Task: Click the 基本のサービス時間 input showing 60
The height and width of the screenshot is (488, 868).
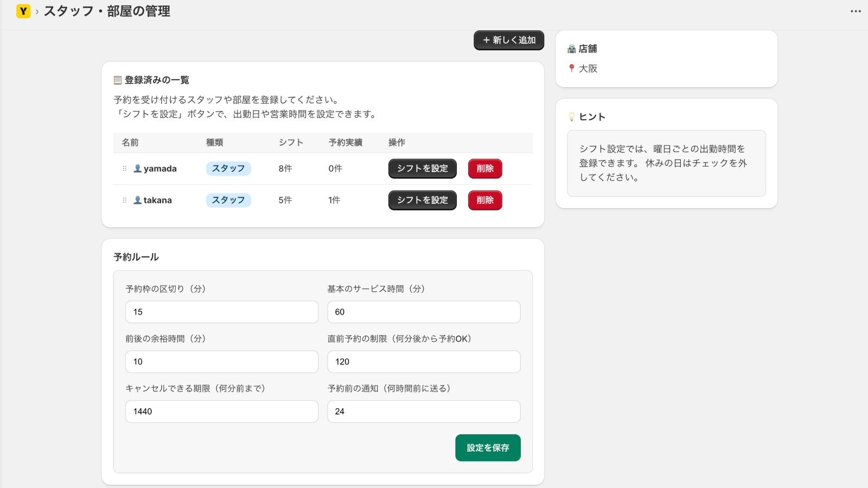Action: tap(423, 312)
